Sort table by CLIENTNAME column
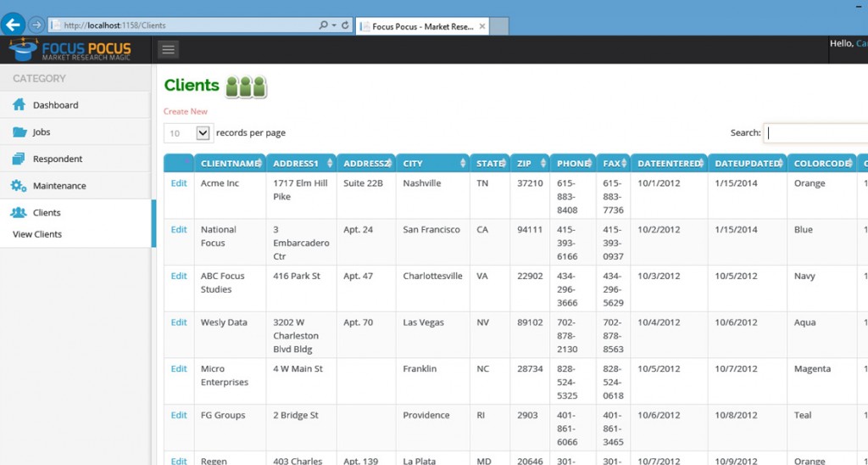 click(231, 163)
